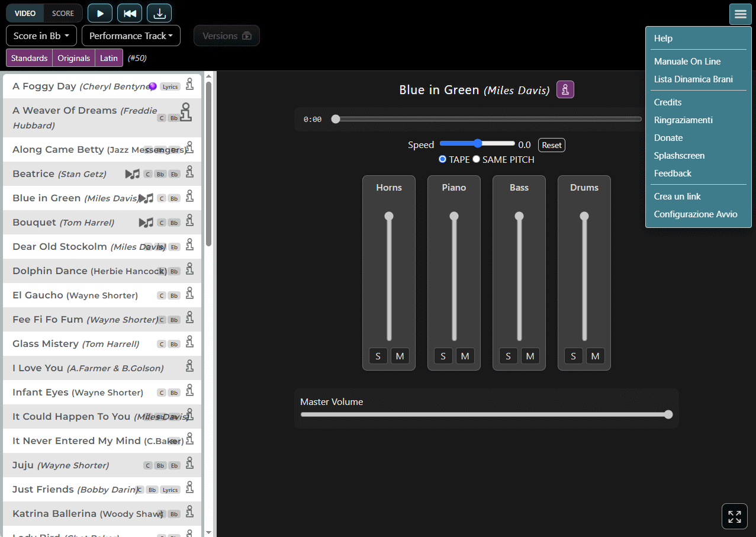The height and width of the screenshot is (537, 756).
Task: Select the Standards category tab
Action: pyautogui.click(x=29, y=58)
